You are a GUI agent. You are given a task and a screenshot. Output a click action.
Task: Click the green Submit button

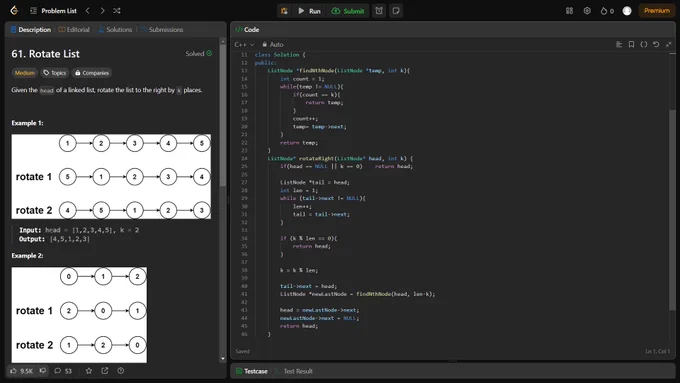coord(348,11)
